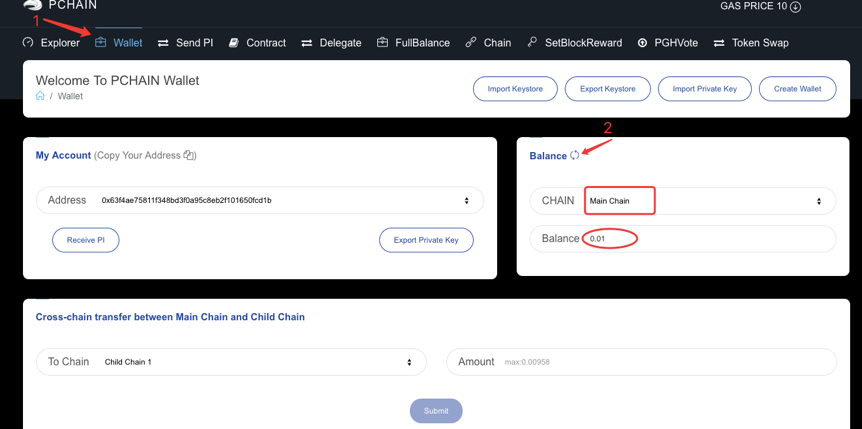Screen dimensions: 862x429
Task: Open the Address dropdown
Action: coord(260,200)
